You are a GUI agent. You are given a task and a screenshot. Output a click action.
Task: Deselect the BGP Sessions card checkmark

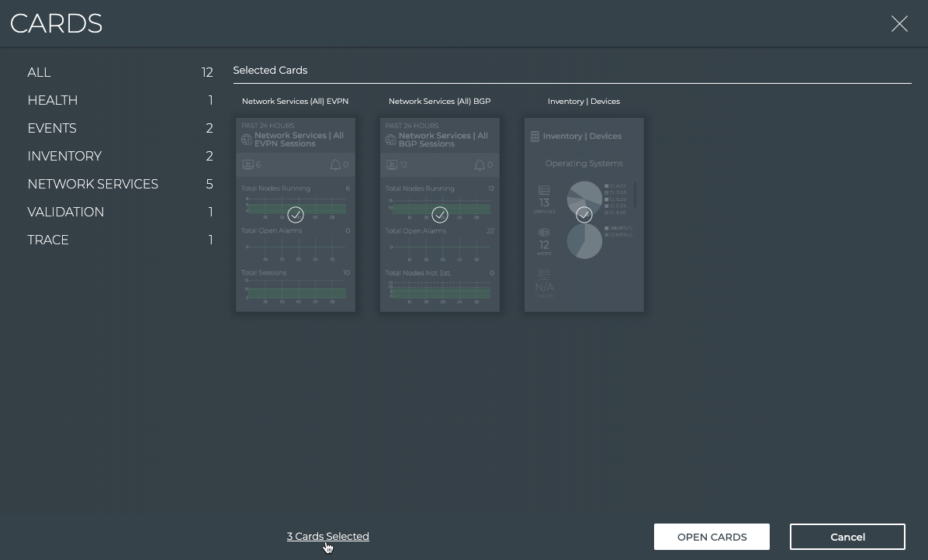click(x=440, y=215)
